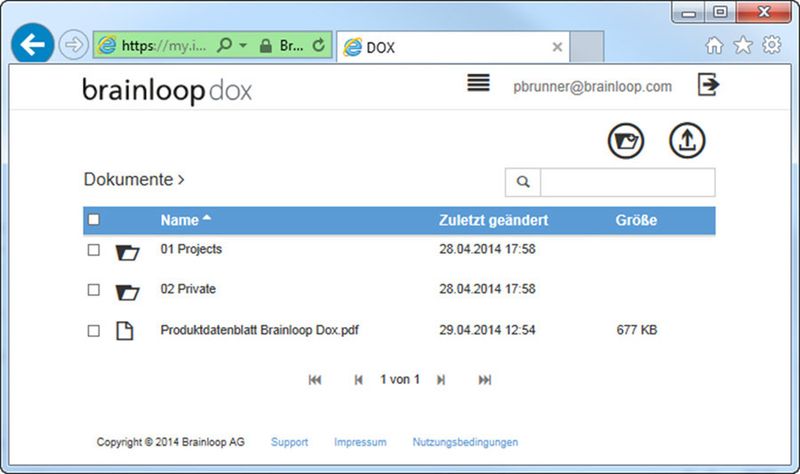Refresh the page with reload icon
Viewport: 800px width, 474px height.
pos(319,45)
